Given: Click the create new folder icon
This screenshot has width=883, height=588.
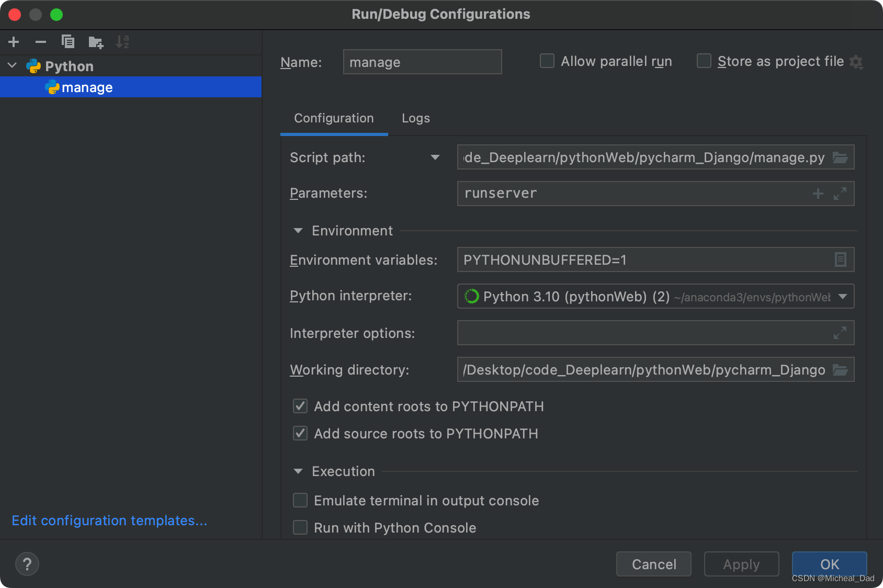Looking at the screenshot, I should (x=96, y=42).
